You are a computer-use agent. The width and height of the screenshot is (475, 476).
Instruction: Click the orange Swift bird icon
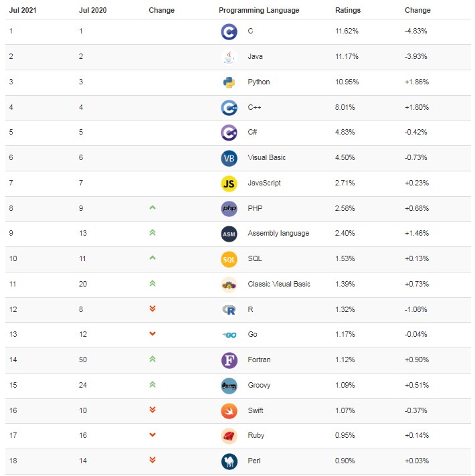[x=229, y=411]
